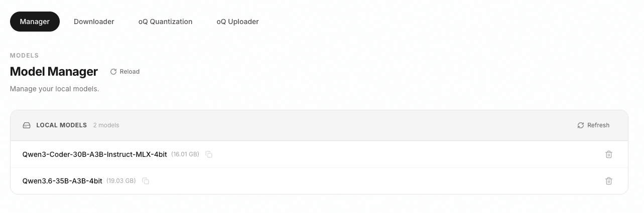This screenshot has height=213, width=644.
Task: Click the LOCAL MODELS section header label
Action: tap(62, 125)
